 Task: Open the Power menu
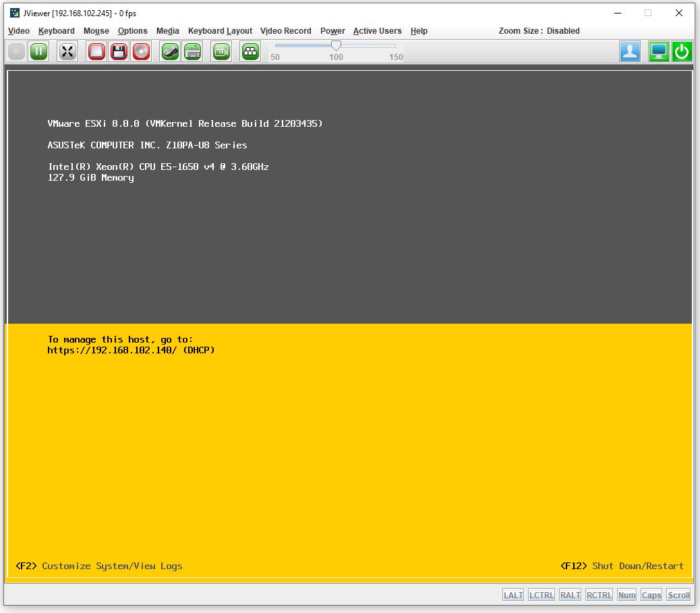332,31
